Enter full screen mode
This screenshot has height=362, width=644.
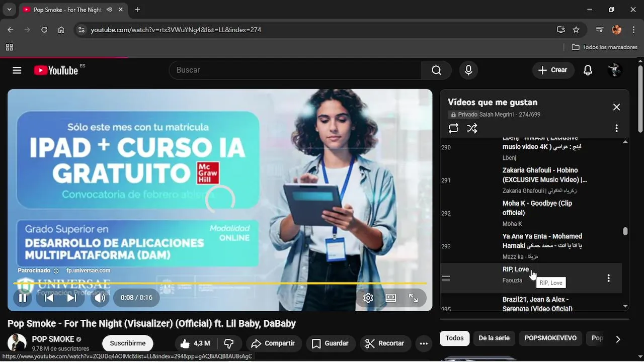tap(414, 298)
